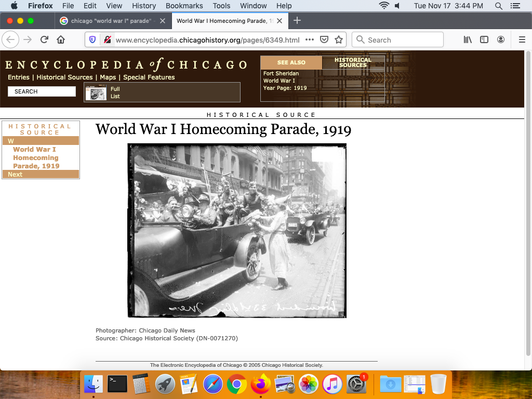
Task: Open tracking protection shield icon
Action: pyautogui.click(x=92, y=40)
